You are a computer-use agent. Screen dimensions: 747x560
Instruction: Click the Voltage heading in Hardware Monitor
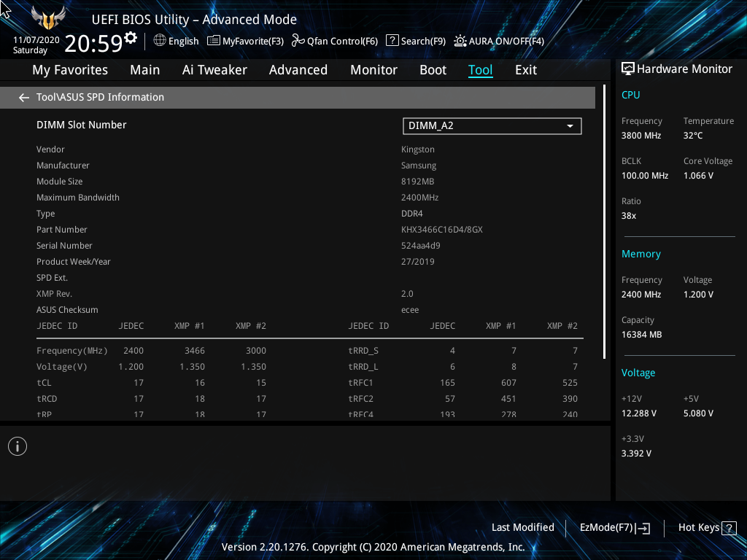pyautogui.click(x=638, y=373)
